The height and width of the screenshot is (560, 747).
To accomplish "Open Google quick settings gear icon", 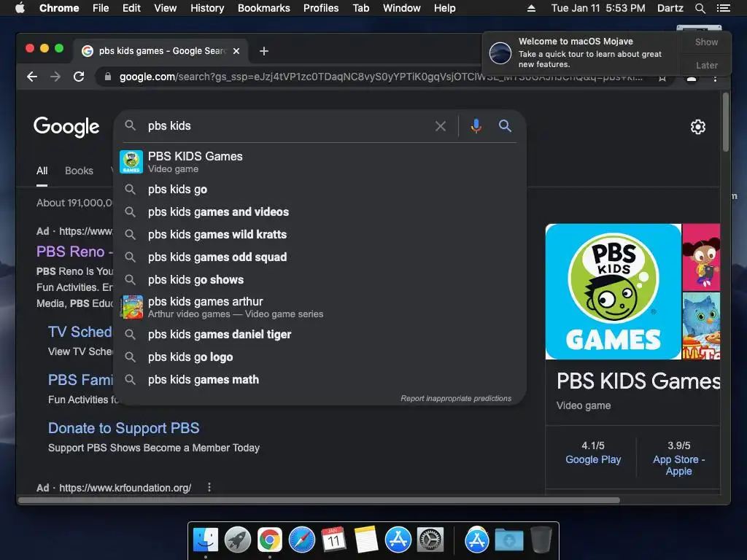I will (x=698, y=127).
